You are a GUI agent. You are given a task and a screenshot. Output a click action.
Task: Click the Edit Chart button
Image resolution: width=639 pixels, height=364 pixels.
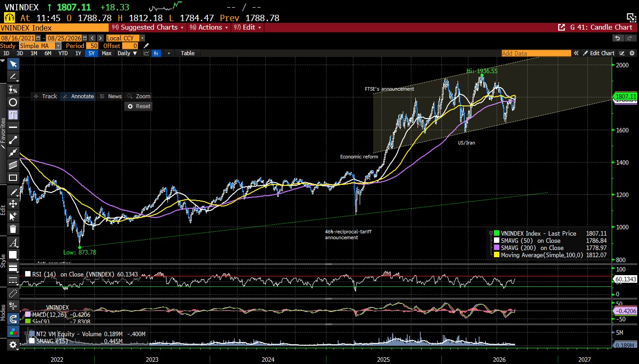click(x=599, y=53)
